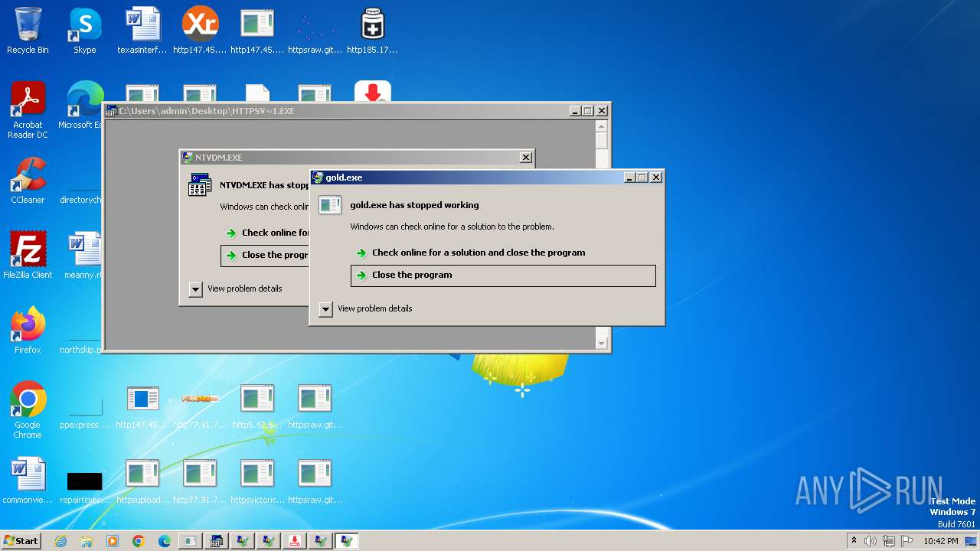980x551 pixels.
Task: Close the gold.exe error dialog
Action: tap(656, 178)
